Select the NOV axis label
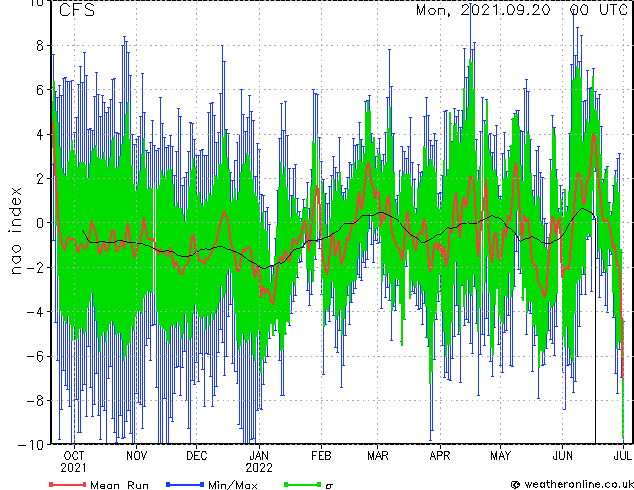Screen dimensions: 634x490 tap(137, 456)
